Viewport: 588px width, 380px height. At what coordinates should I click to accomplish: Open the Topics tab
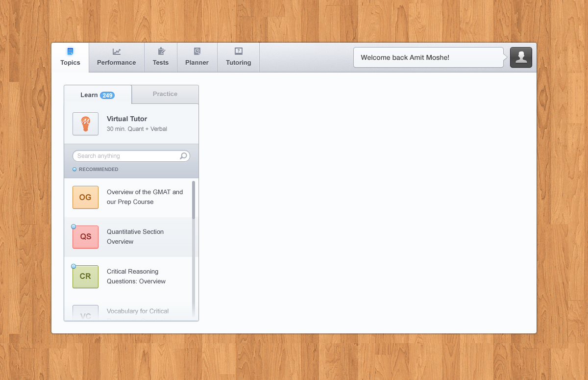point(70,57)
